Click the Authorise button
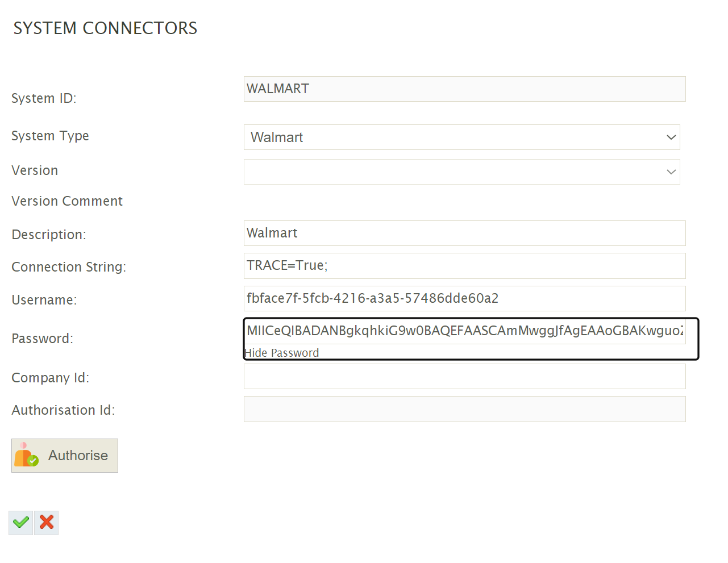 (65, 456)
